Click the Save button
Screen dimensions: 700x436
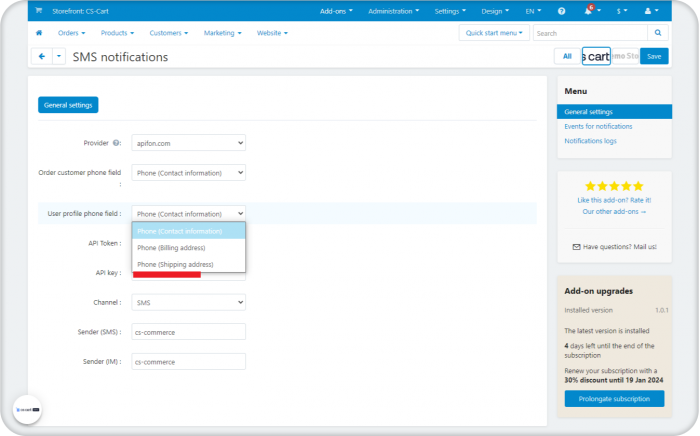click(654, 56)
